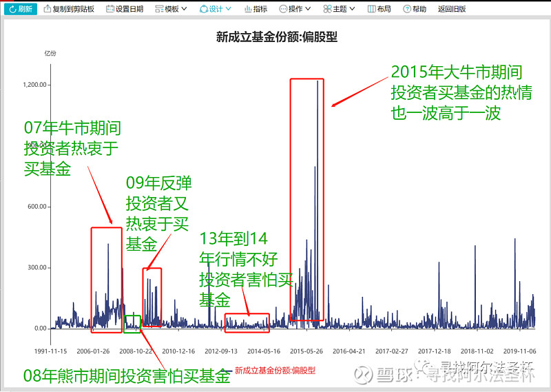Click the 600.00 y-axis value
Screen dimensions: 551x392
click(x=37, y=207)
